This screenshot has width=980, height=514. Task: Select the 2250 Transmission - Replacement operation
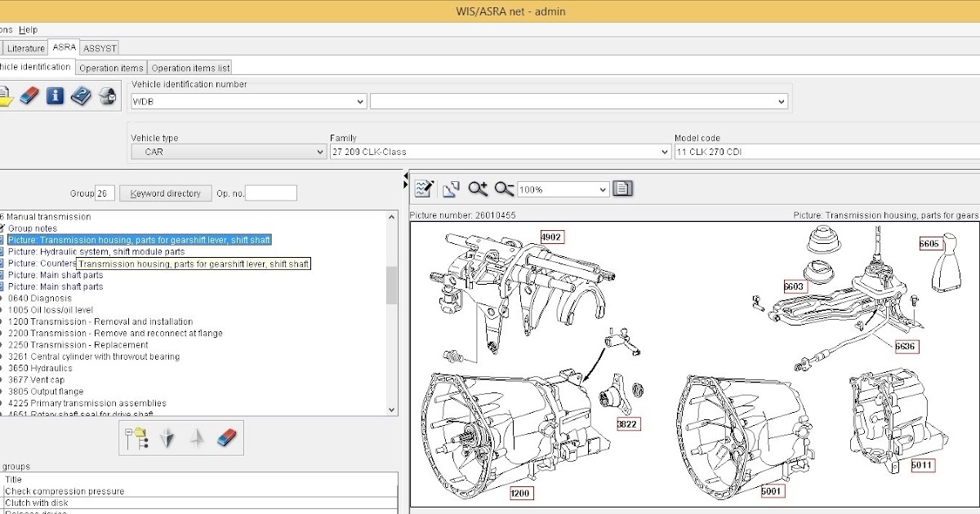[x=78, y=345]
